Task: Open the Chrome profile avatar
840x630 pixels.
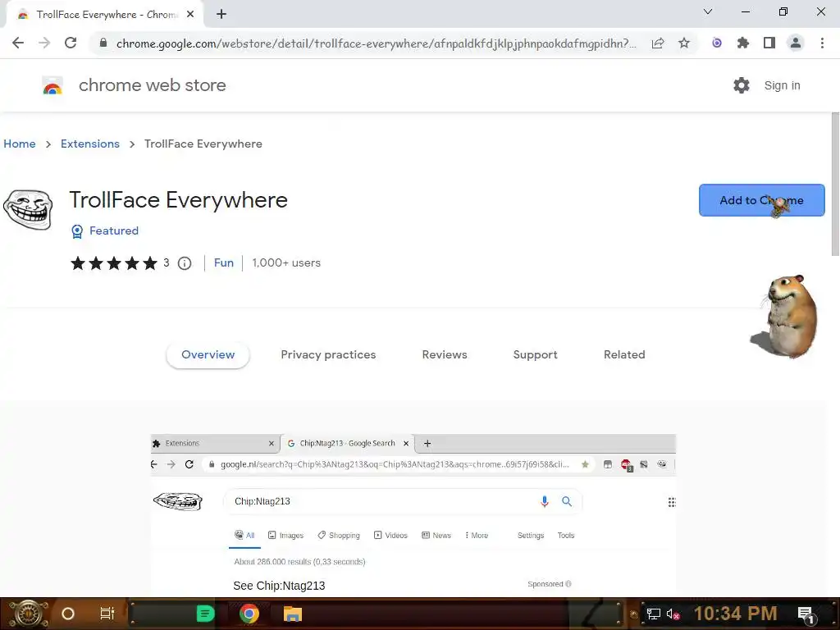Action: point(796,43)
